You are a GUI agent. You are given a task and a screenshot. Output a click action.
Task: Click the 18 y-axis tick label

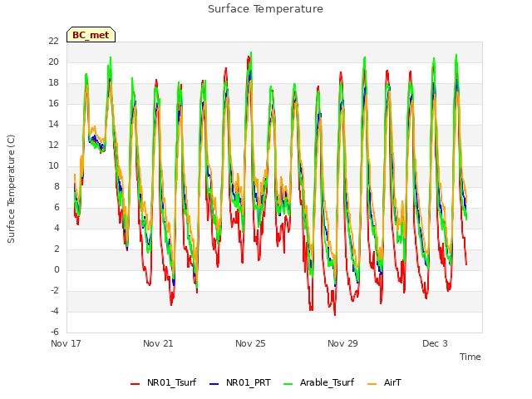click(x=53, y=83)
